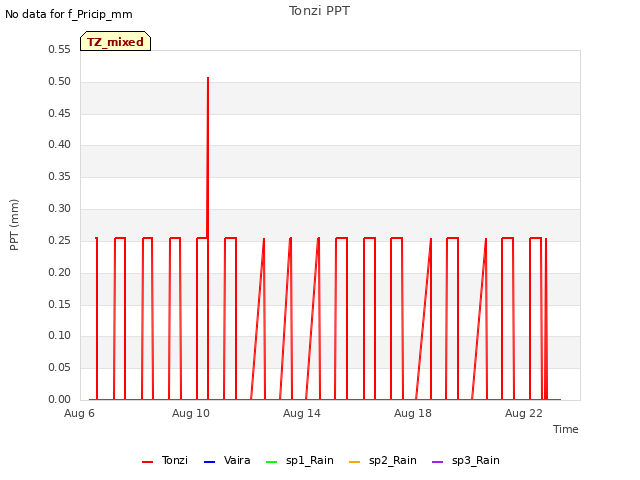
Task: Click the Vaira legend label
Action: coord(237,460)
